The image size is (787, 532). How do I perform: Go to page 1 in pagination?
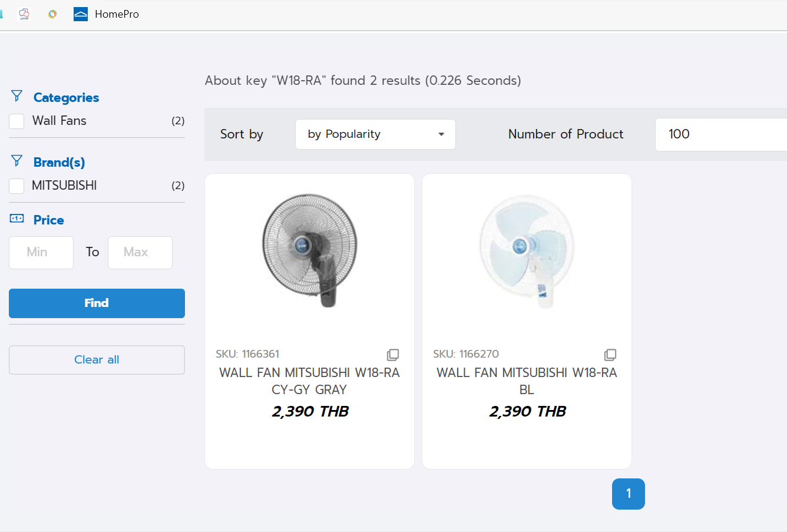[629, 494]
